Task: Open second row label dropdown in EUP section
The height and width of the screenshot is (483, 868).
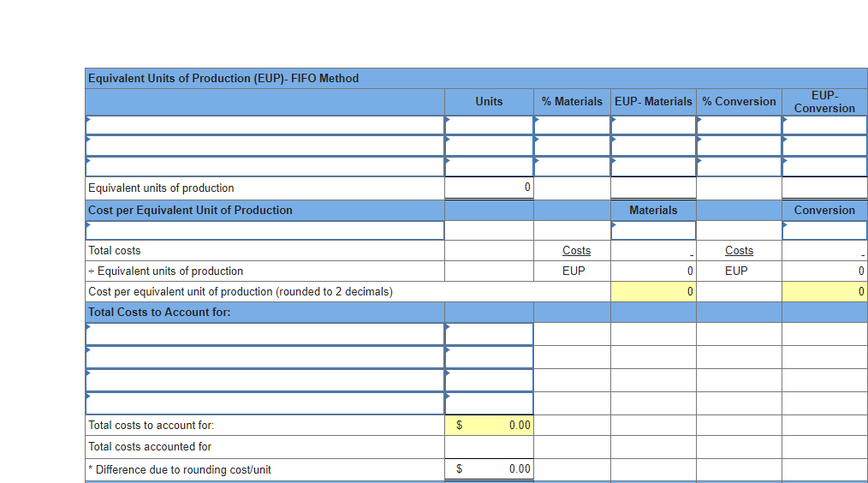Action: pos(265,146)
